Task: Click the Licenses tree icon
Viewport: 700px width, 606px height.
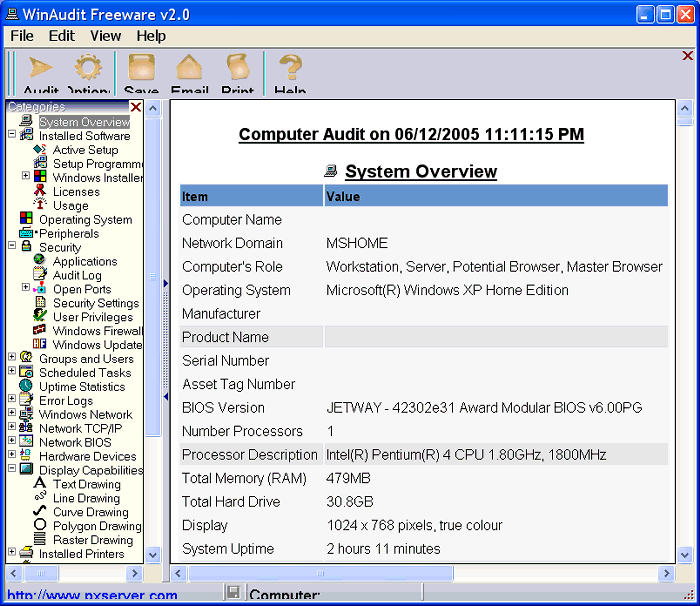Action: coord(40,191)
